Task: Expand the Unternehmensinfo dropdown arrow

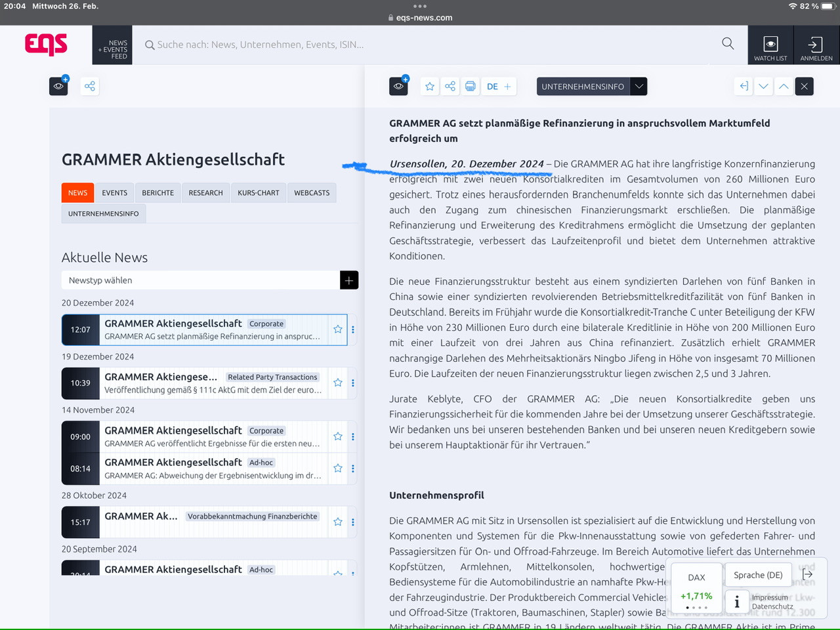Action: click(639, 87)
